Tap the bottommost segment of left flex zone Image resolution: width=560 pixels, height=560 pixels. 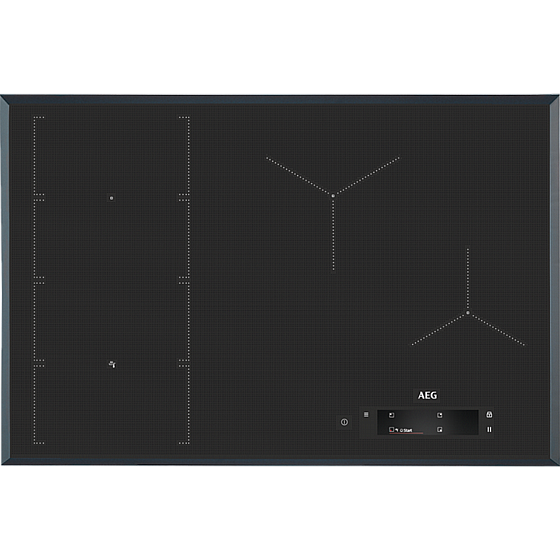(x=111, y=405)
